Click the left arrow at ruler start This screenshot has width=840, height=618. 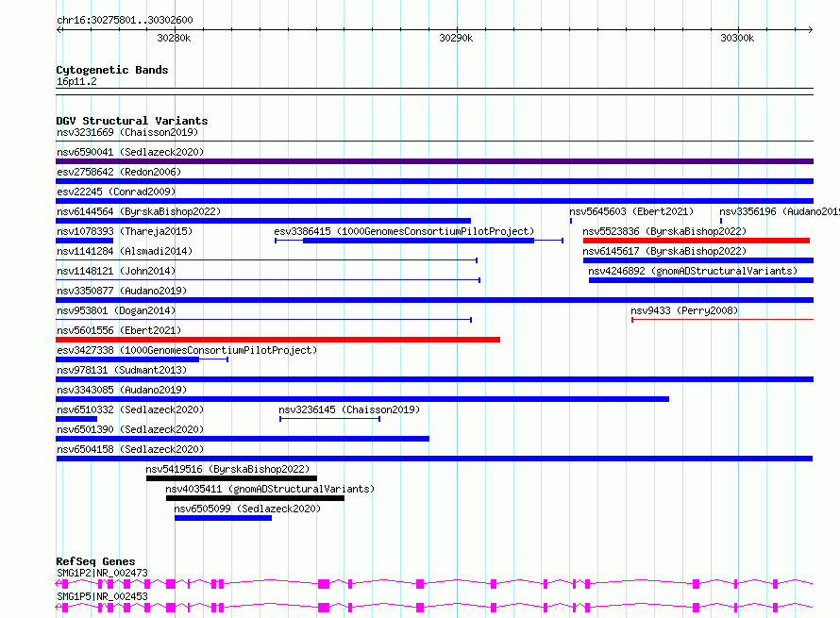tap(59, 29)
